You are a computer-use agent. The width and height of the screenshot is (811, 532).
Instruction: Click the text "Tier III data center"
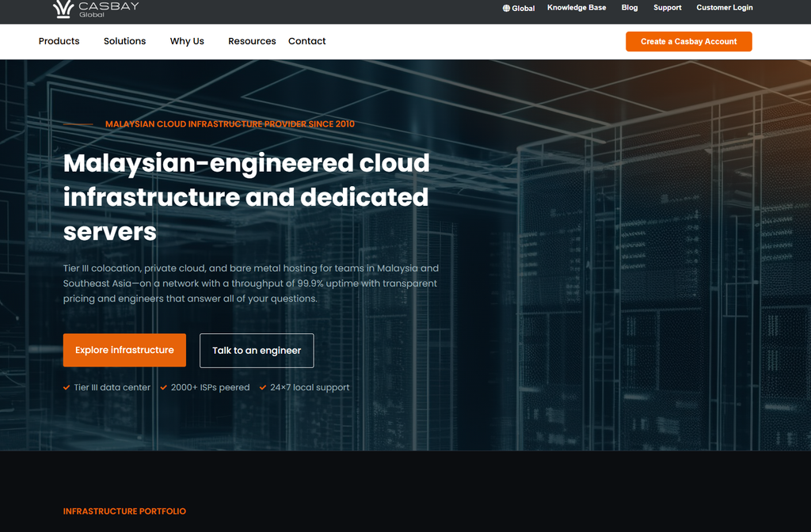tap(112, 387)
